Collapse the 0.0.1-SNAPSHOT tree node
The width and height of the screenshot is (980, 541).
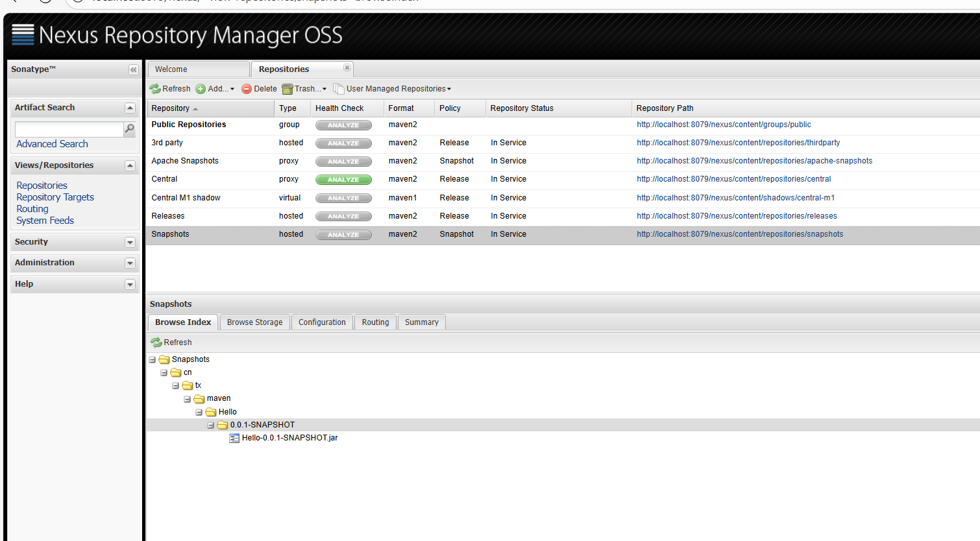pyautogui.click(x=211, y=426)
